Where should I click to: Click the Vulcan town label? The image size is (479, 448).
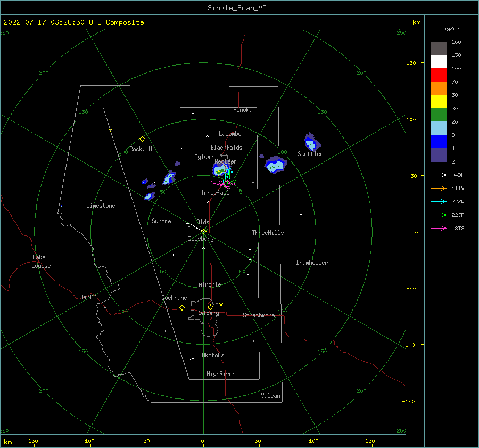tap(270, 396)
